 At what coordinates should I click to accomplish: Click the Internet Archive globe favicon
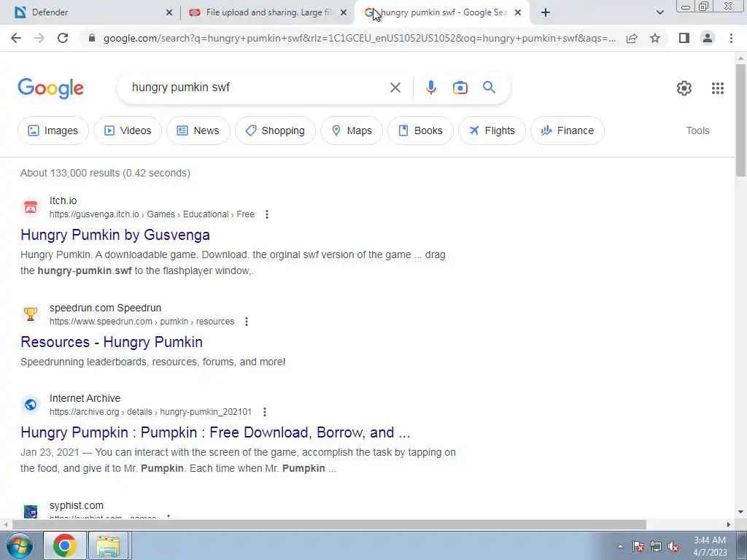point(31,405)
